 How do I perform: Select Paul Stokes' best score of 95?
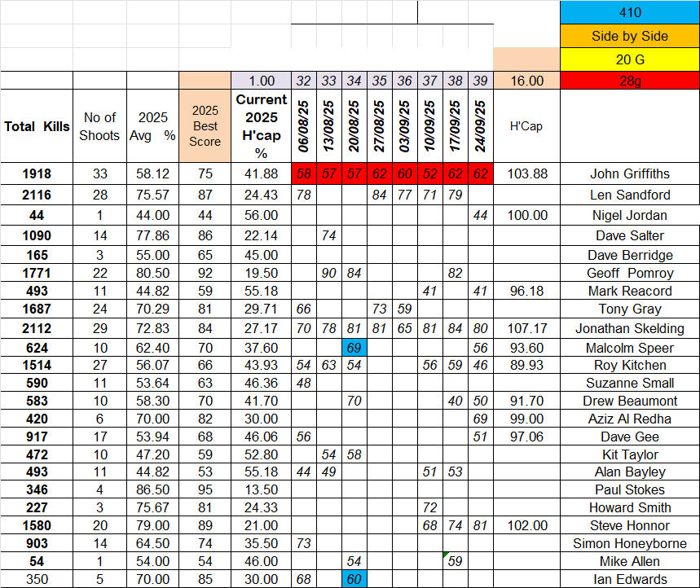tap(205, 489)
